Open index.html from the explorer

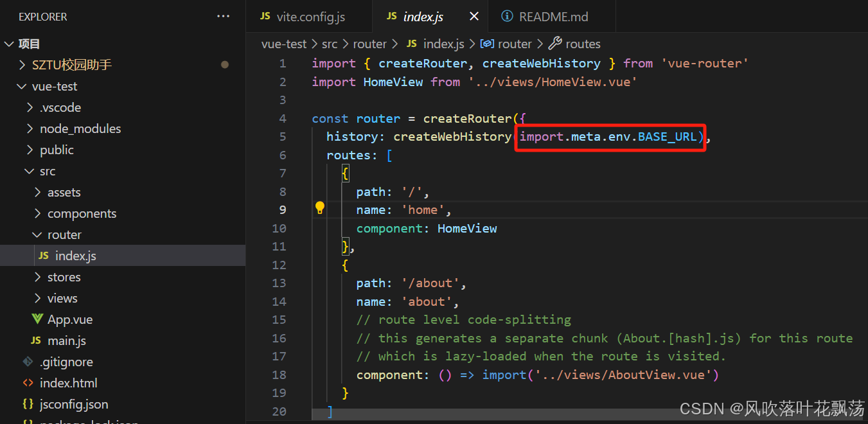(69, 383)
